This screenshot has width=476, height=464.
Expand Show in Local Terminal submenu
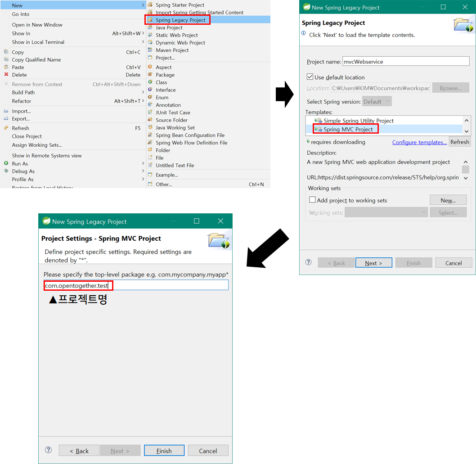(x=143, y=41)
